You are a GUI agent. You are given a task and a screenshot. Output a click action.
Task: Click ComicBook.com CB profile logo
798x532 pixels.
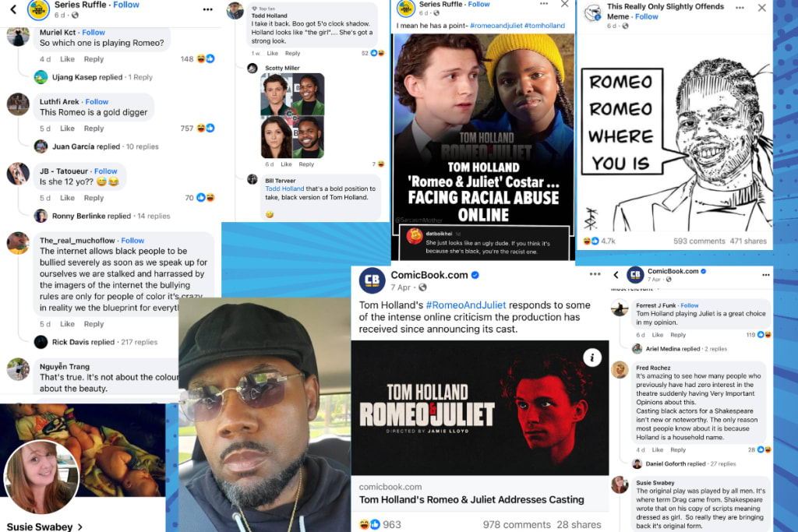point(372,280)
